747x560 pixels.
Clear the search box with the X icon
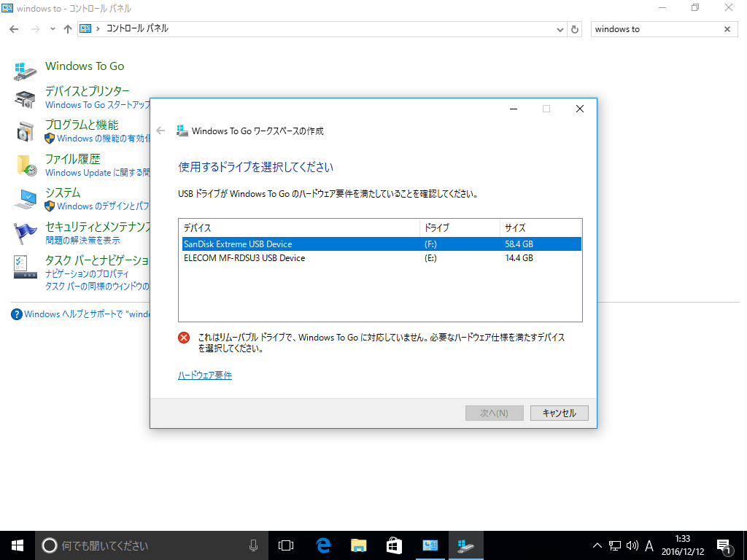[727, 29]
